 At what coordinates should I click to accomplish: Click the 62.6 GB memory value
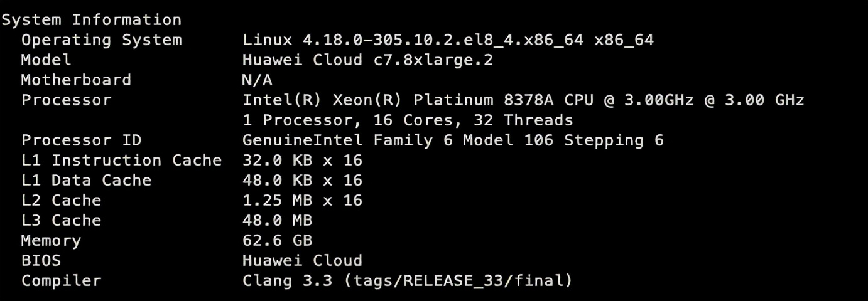tap(277, 241)
